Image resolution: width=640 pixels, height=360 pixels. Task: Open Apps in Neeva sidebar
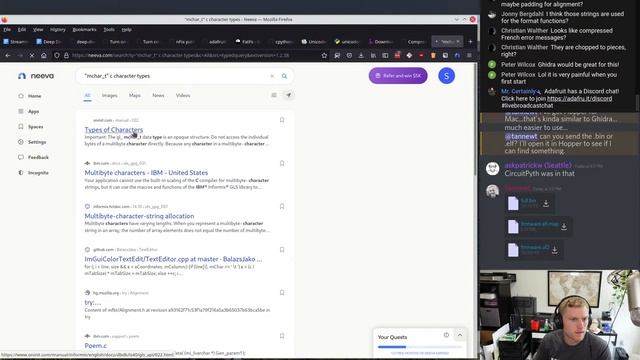point(29,111)
